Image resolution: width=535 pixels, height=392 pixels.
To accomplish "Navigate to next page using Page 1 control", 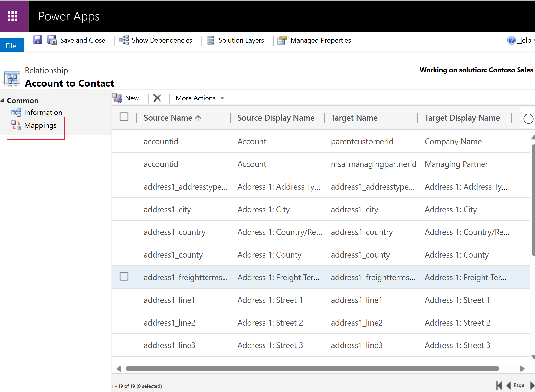I will [x=533, y=383].
